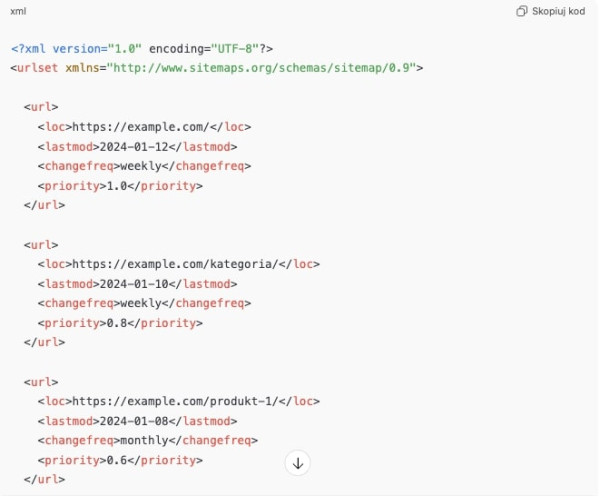
Task: Click the version 1.0 attribute value
Action: (x=127, y=48)
